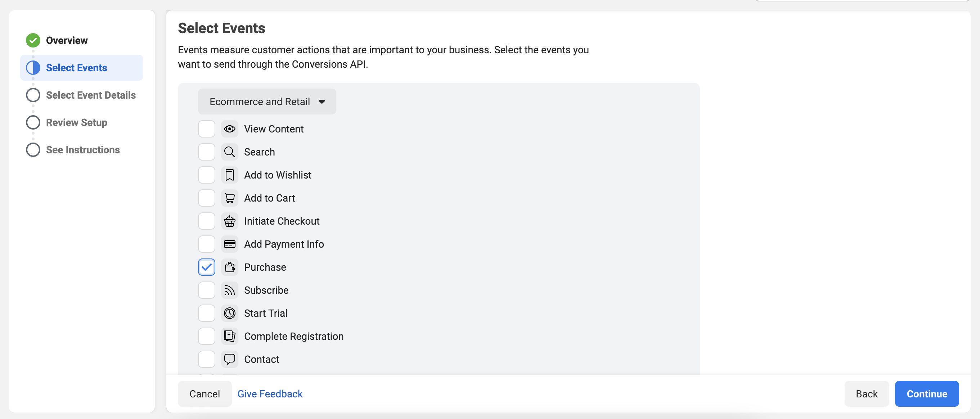Open the Give Feedback link
This screenshot has width=980, height=419.
[x=270, y=393]
